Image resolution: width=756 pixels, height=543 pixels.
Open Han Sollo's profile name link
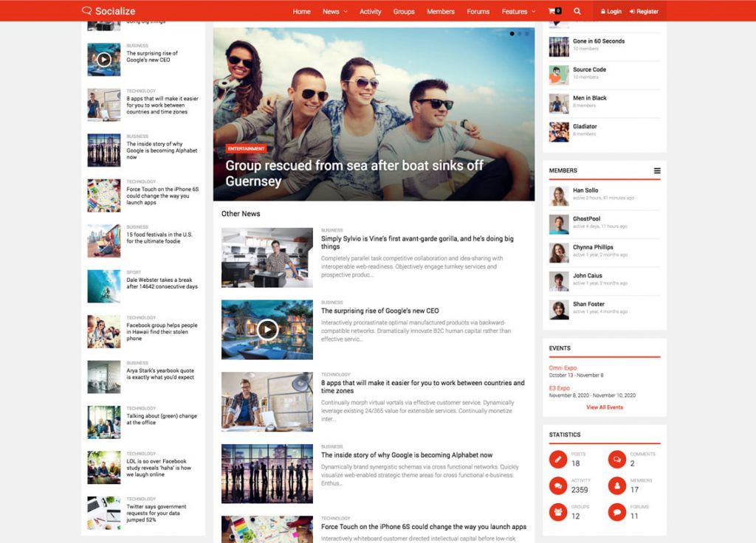pyautogui.click(x=585, y=190)
